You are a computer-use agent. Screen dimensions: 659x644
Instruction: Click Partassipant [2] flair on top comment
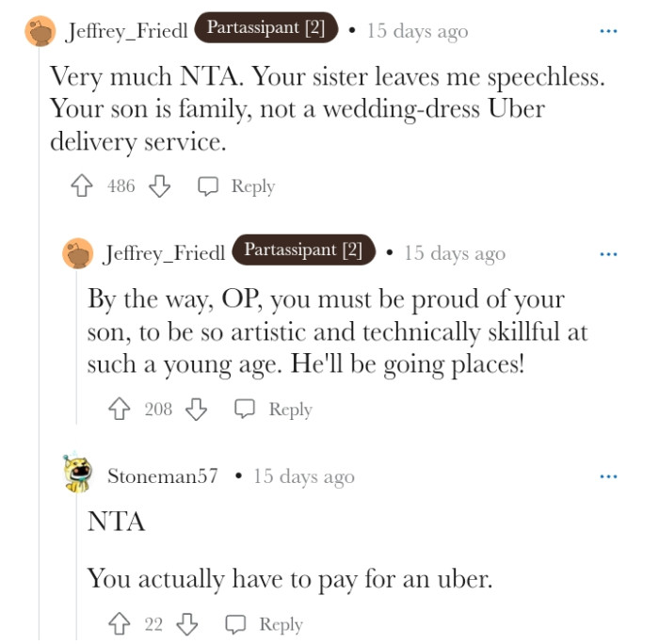click(265, 28)
